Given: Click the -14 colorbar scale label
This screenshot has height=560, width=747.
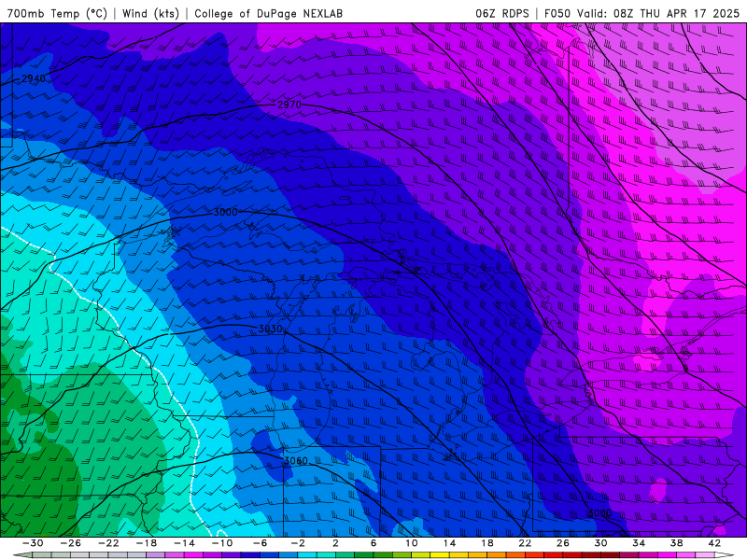Looking at the screenshot, I should pos(184,543).
